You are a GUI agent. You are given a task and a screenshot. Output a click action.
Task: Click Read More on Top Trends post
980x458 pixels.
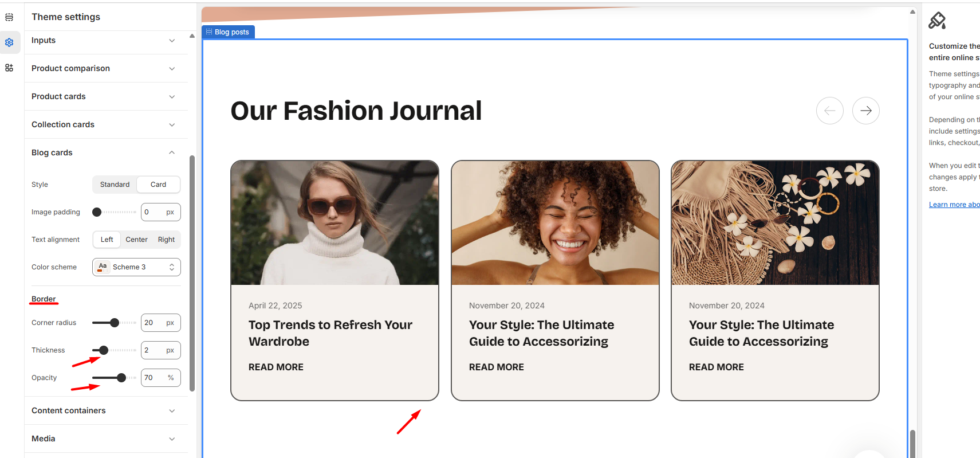tap(276, 367)
